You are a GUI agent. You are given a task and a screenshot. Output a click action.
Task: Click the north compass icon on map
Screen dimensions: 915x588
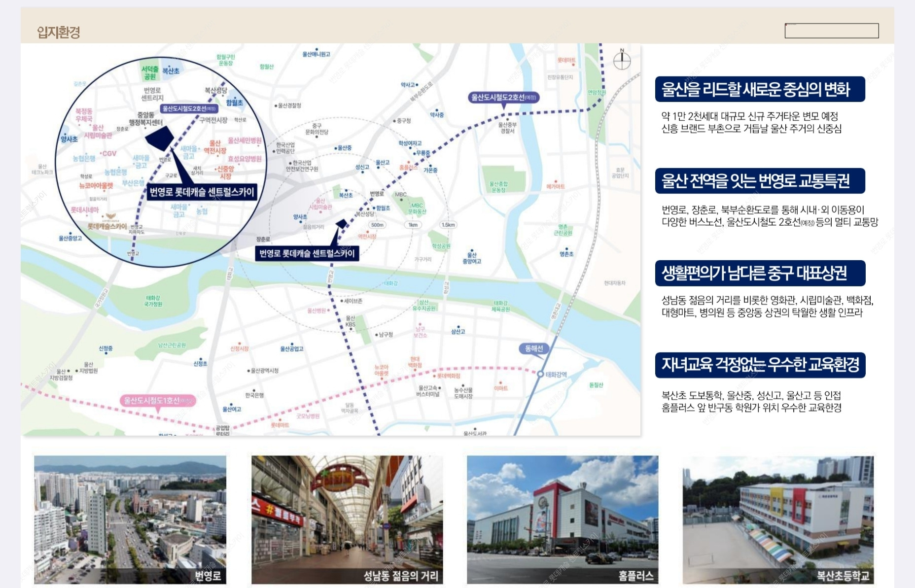click(x=622, y=61)
